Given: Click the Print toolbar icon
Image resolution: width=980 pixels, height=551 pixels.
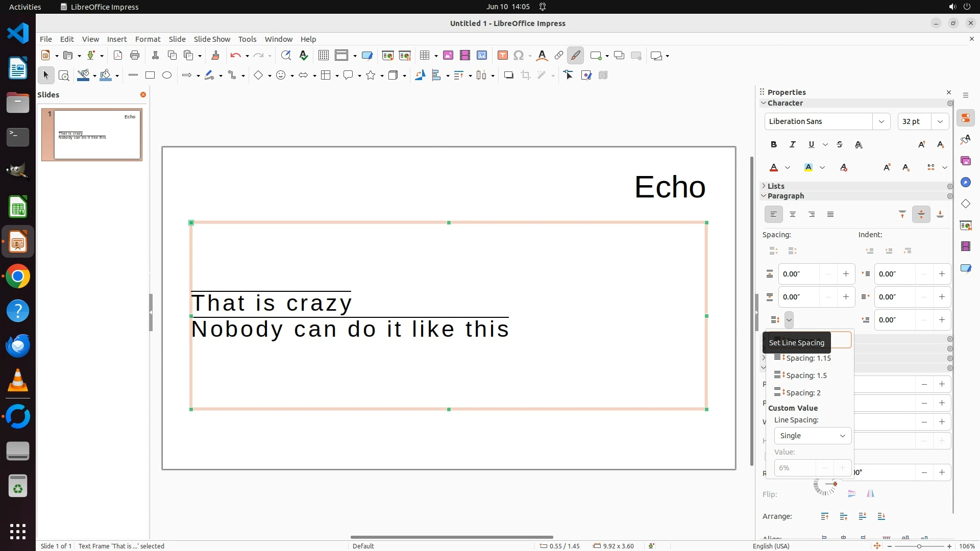Looking at the screenshot, I should 135,56.
